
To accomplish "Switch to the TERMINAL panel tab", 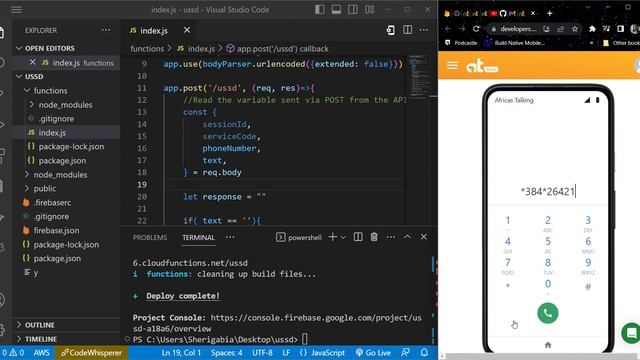I will click(x=198, y=238).
